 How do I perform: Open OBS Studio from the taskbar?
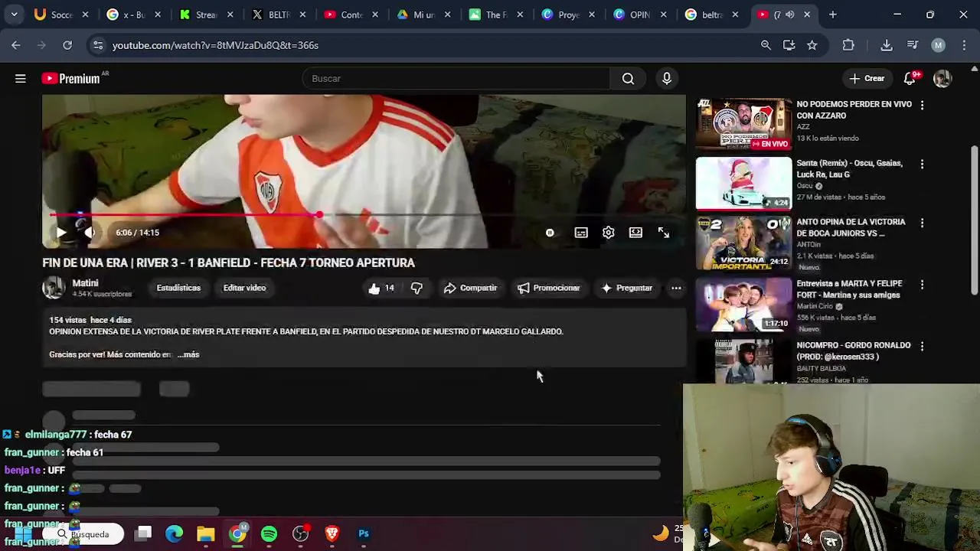[300, 533]
